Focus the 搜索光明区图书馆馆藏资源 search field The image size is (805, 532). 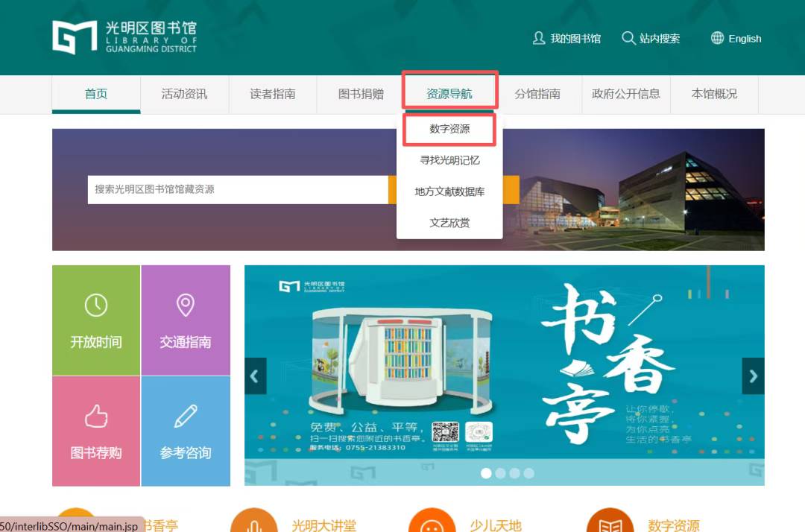(237, 189)
